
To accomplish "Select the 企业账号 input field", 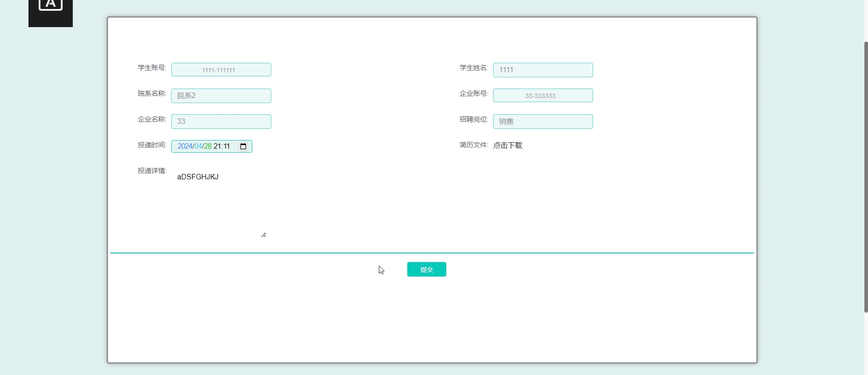I will (x=543, y=95).
